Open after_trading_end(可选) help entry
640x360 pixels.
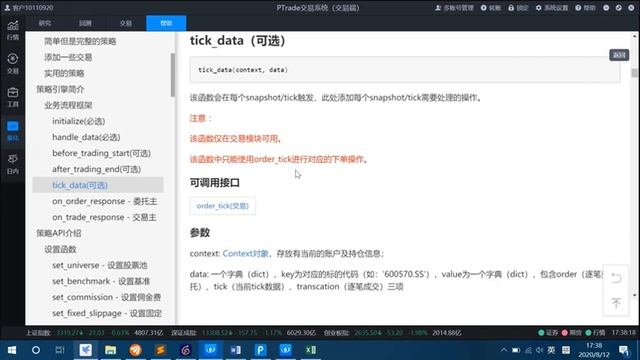pyautogui.click(x=96, y=169)
